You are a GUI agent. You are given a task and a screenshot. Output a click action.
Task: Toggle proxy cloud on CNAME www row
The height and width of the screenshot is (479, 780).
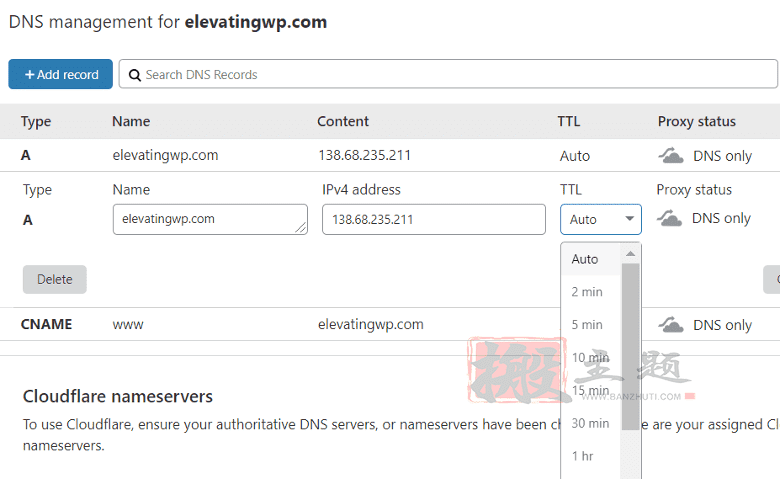click(671, 325)
